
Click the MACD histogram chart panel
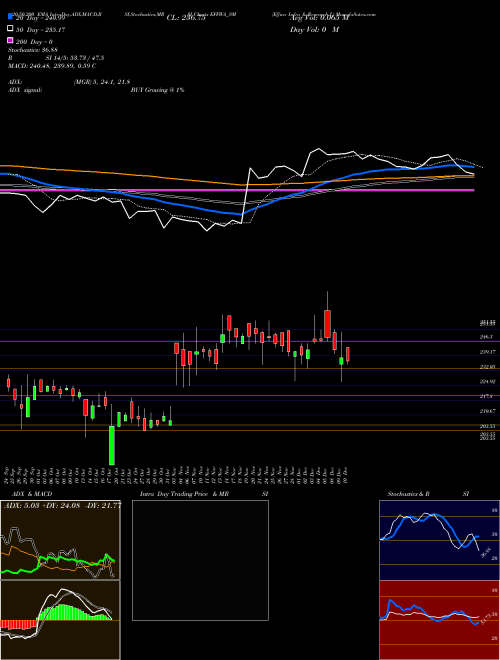60,620
